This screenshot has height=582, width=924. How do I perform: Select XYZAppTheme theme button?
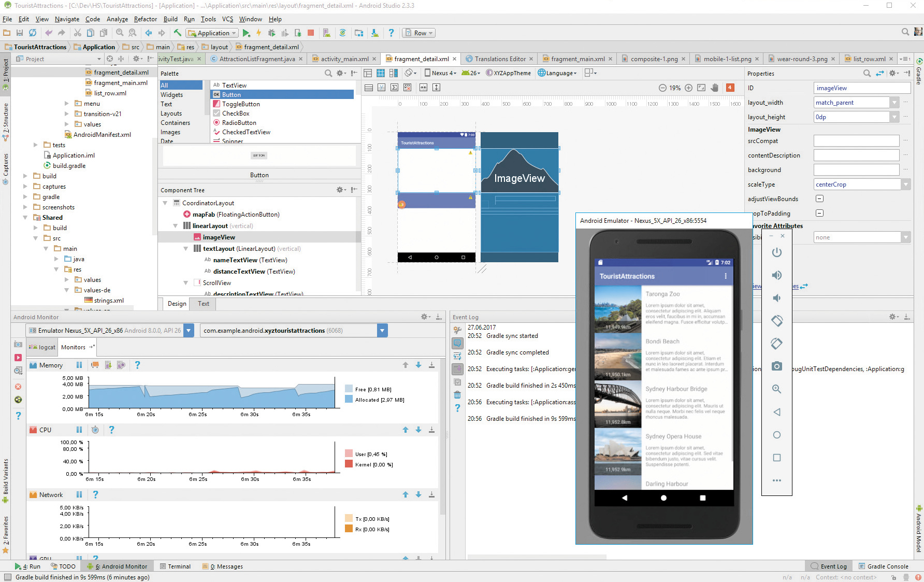point(508,73)
